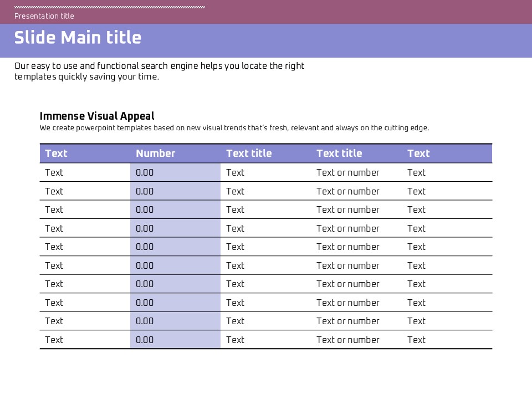Screen dimensions: 532x399
Task: Click the striped decorative line at top left
Action: coord(110,7)
